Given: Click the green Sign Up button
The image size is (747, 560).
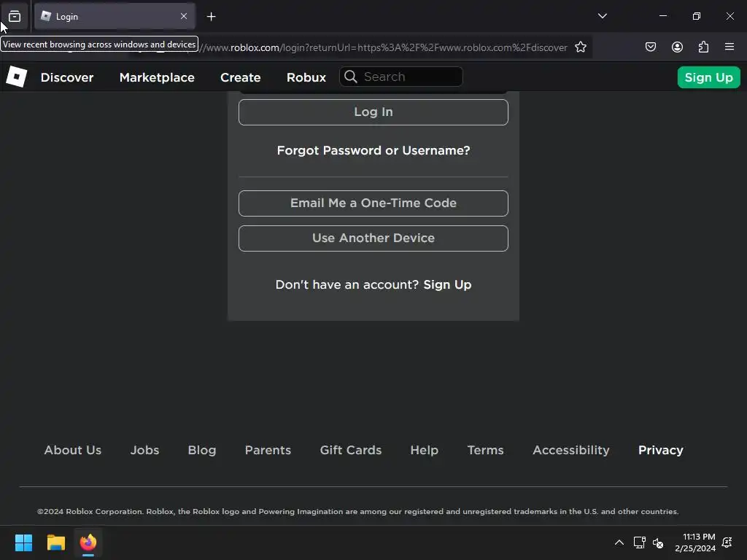Looking at the screenshot, I should point(708,77).
